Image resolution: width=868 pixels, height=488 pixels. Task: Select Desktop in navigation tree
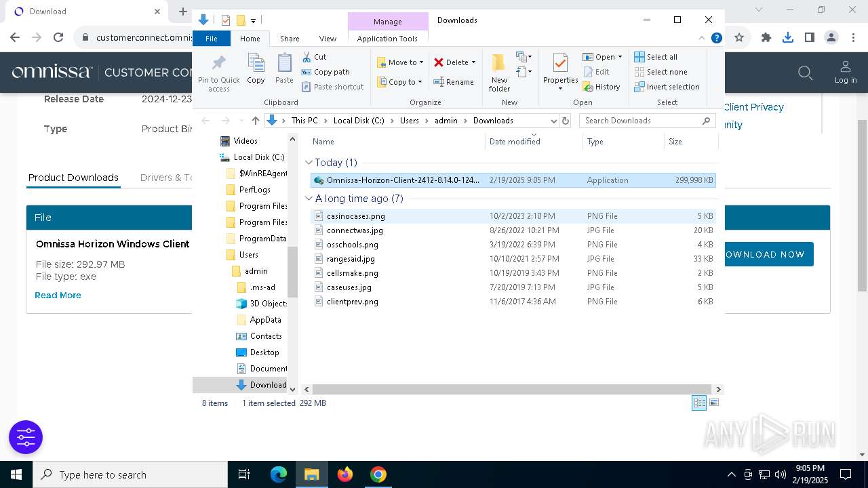(x=264, y=352)
